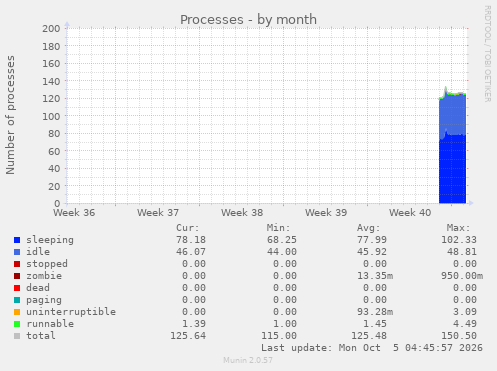Viewport: 497px width, 371px height.
Task: Click the runnable current value 1.39
Action: point(194,324)
